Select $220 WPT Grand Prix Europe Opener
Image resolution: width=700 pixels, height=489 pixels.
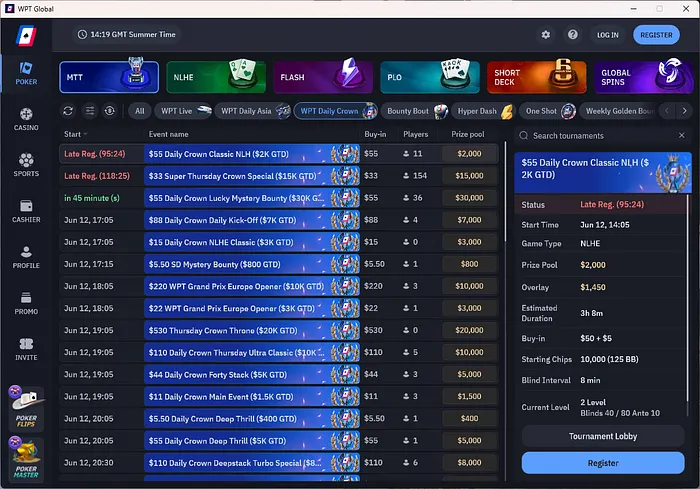[279, 286]
